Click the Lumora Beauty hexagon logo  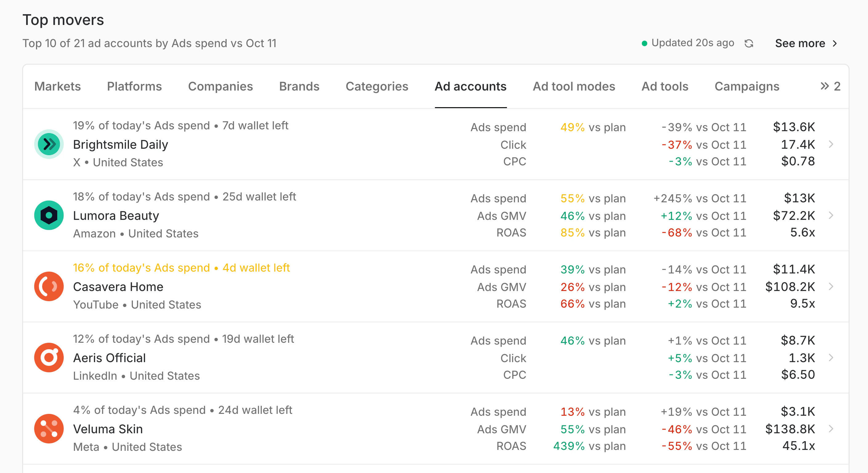click(49, 216)
